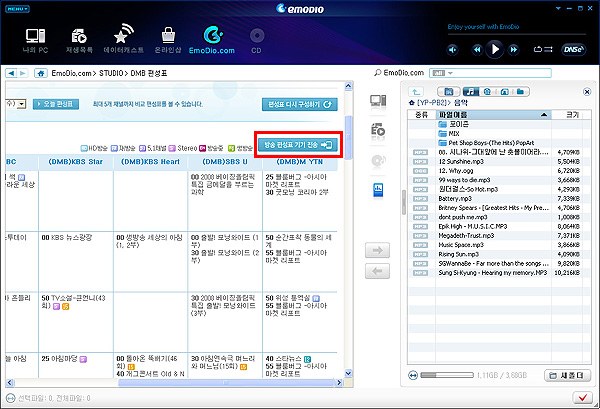This screenshot has width=600, height=409.
Task: Go up one folder in device panel
Action: coord(416,92)
